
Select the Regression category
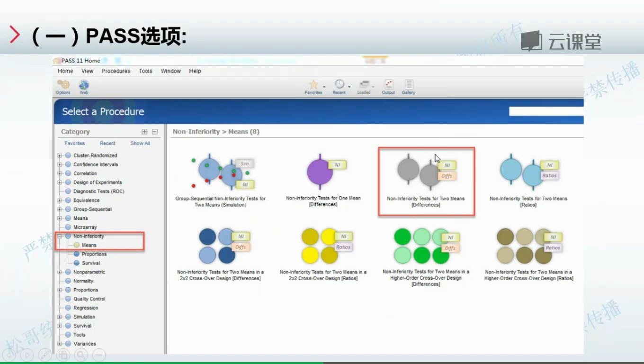click(x=86, y=308)
